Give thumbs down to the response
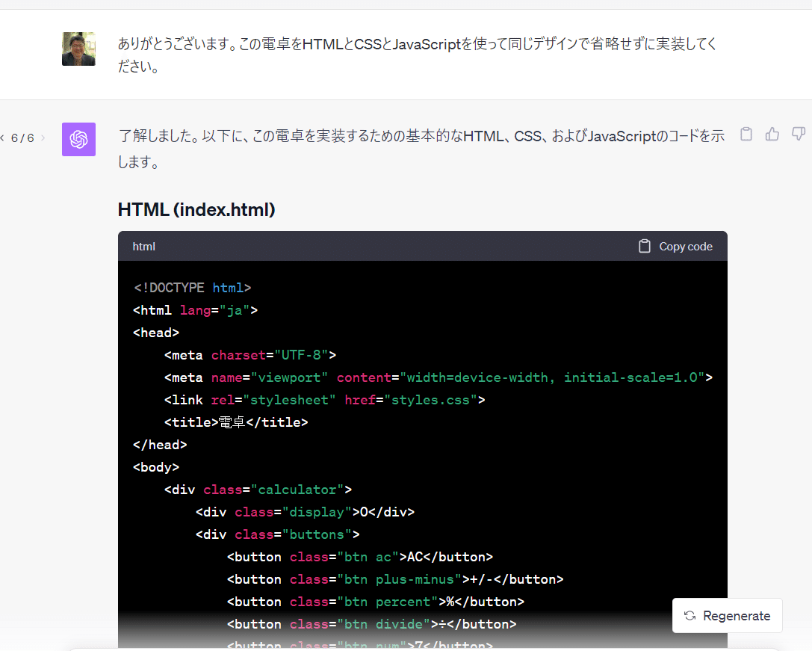This screenshot has height=651, width=812. (x=799, y=135)
